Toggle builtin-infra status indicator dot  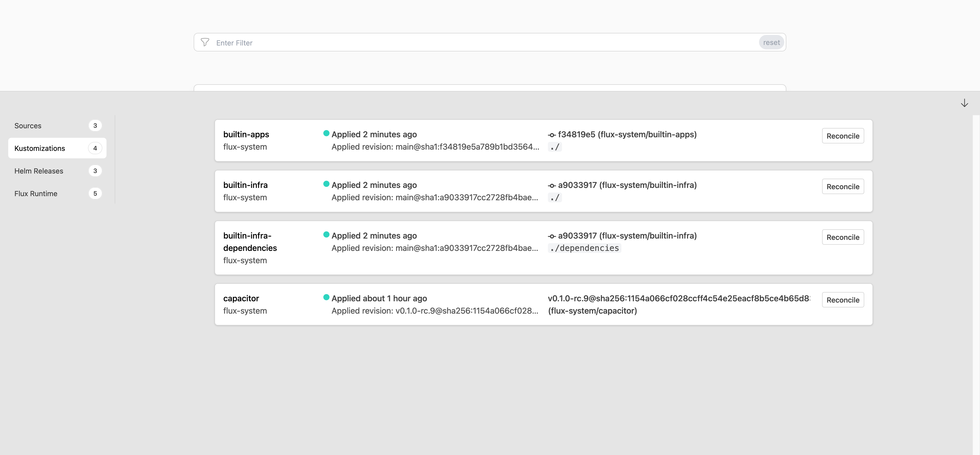click(326, 184)
